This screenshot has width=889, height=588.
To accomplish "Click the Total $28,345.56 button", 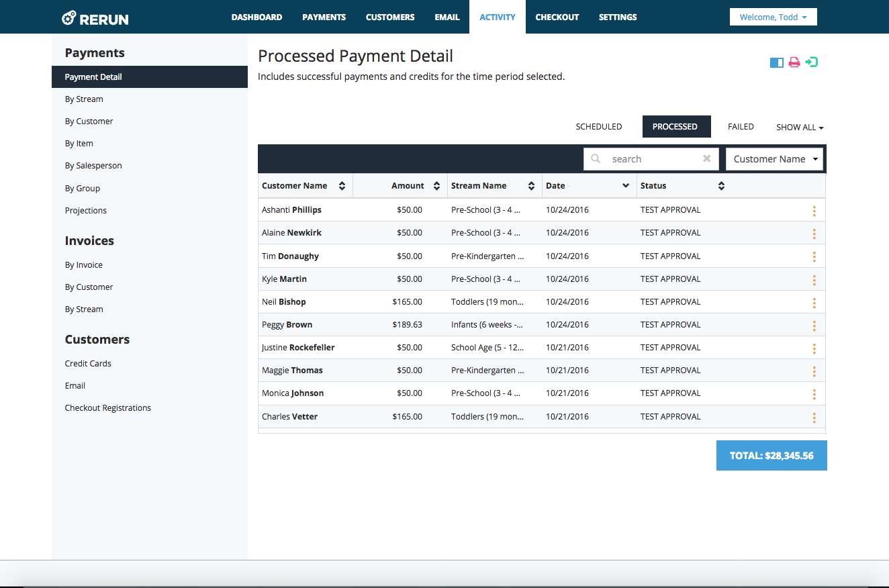I will (x=771, y=456).
